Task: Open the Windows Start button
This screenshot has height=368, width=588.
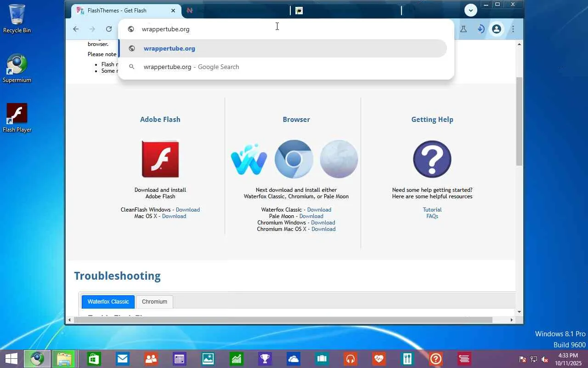Action: [11, 359]
